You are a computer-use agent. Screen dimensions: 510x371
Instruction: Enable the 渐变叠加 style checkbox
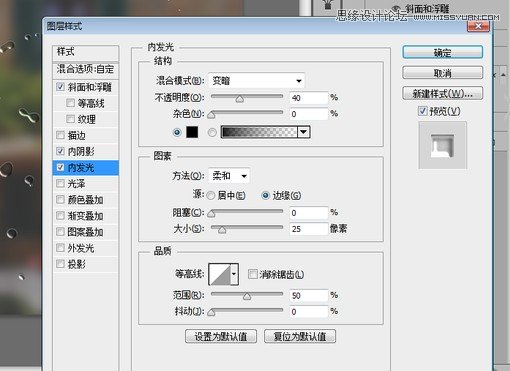[x=60, y=216]
